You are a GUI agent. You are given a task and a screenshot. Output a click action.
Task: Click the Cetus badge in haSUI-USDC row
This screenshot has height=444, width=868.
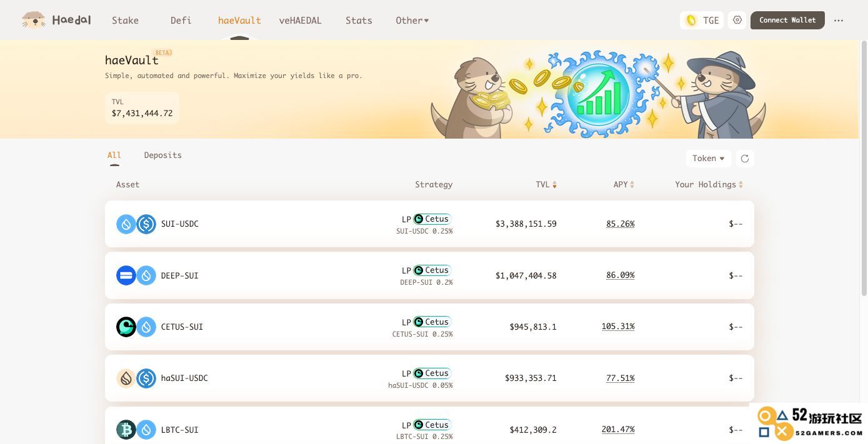[432, 373]
